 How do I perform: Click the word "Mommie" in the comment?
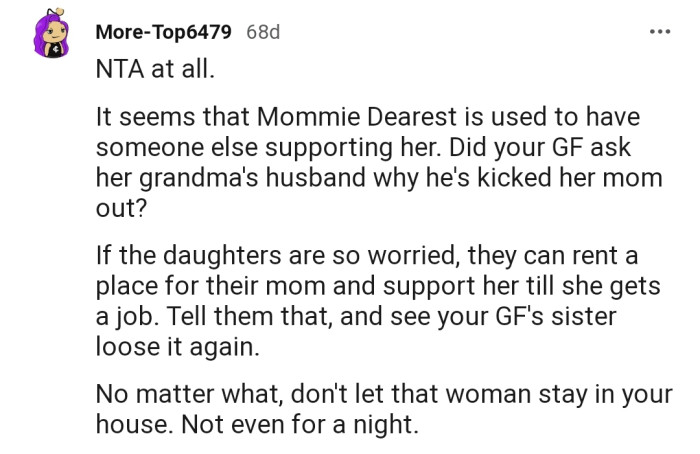tap(308, 117)
